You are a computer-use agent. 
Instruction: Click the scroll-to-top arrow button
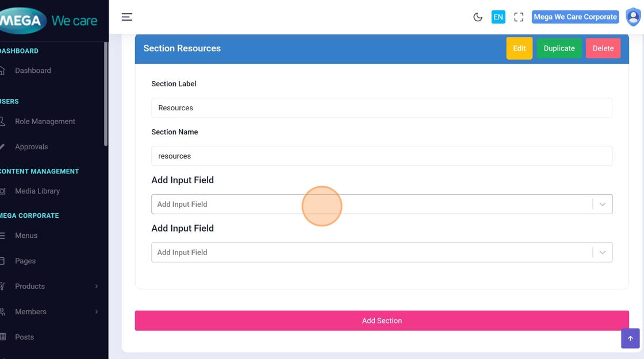click(630, 338)
